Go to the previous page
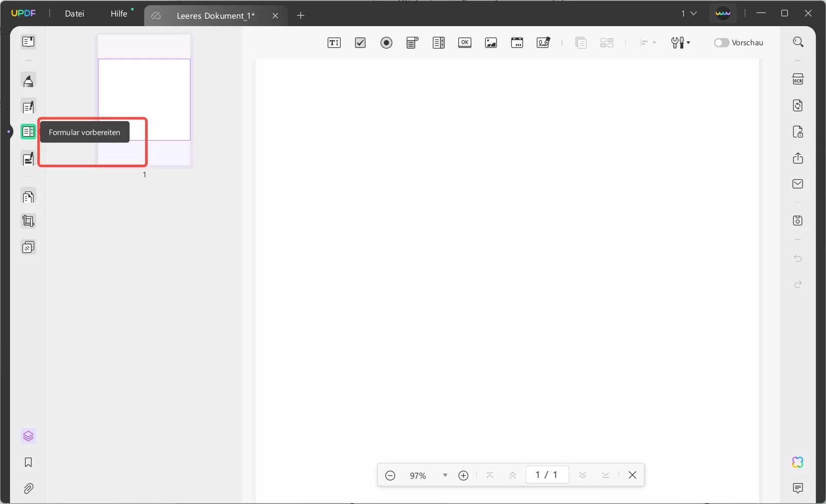 click(x=513, y=475)
